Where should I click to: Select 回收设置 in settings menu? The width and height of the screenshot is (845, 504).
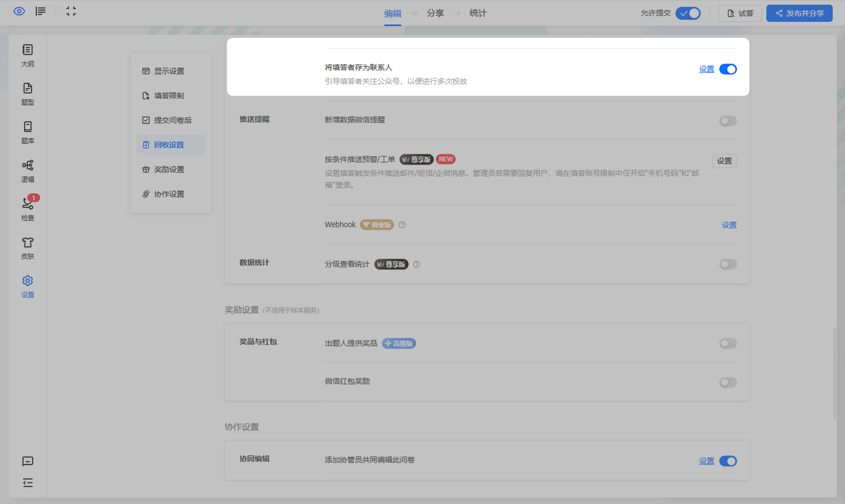tap(171, 145)
